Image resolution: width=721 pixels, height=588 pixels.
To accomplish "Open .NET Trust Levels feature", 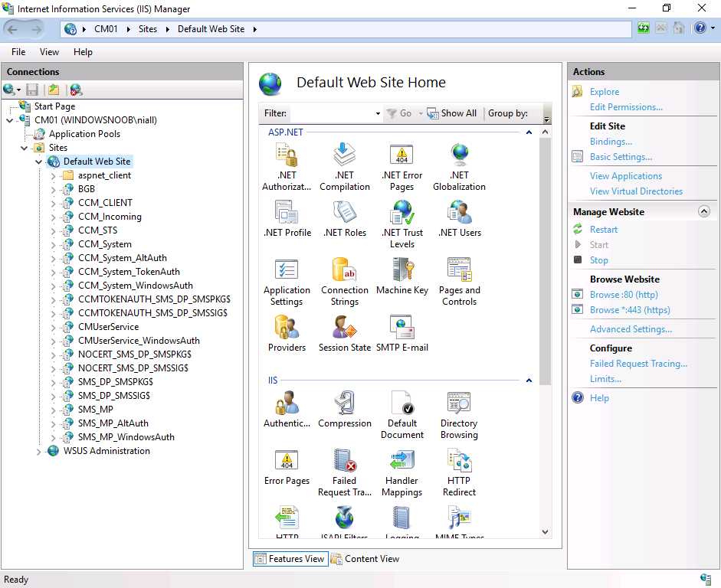I will click(402, 224).
